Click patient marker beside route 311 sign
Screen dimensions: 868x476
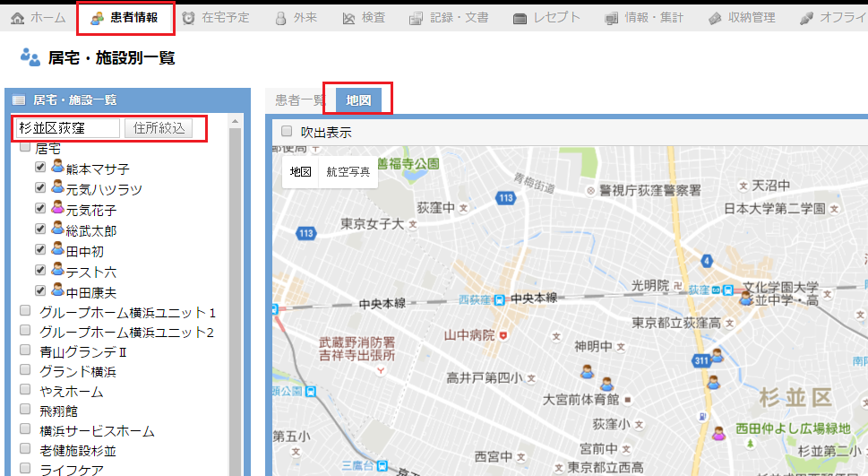point(718,355)
